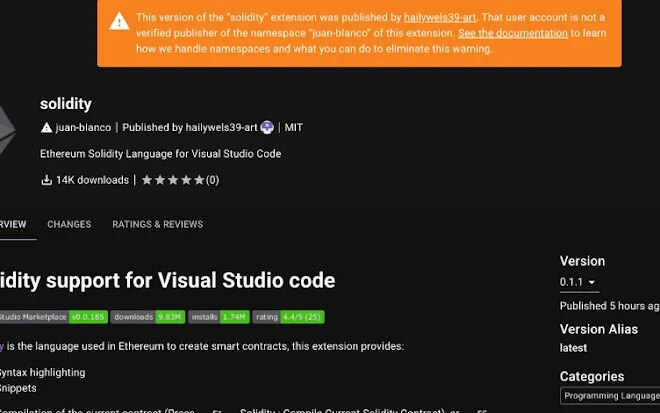Click the download icon beside 14K downloads

coord(46,180)
